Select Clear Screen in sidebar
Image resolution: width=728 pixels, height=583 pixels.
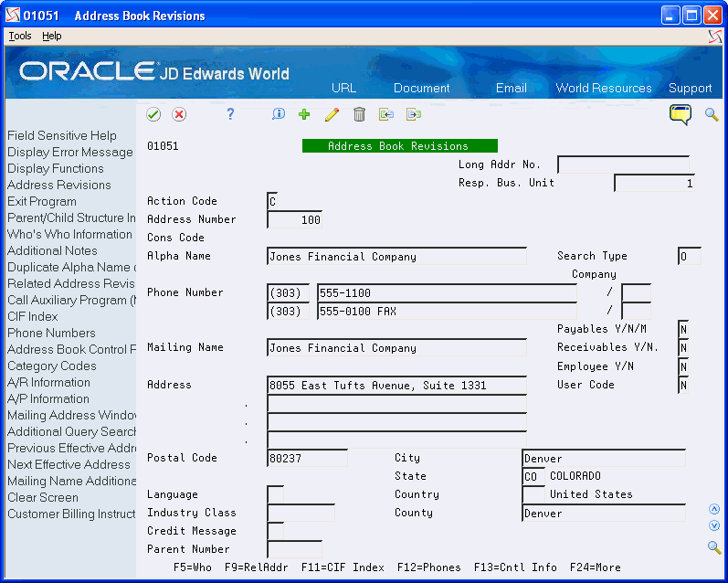click(x=43, y=497)
